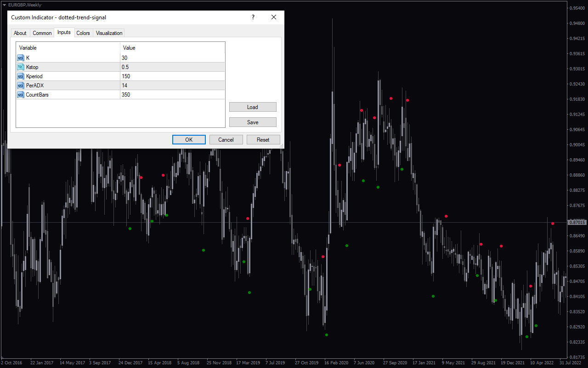Select the Kstop value 0.5 cell
The image size is (588, 368).
point(172,67)
